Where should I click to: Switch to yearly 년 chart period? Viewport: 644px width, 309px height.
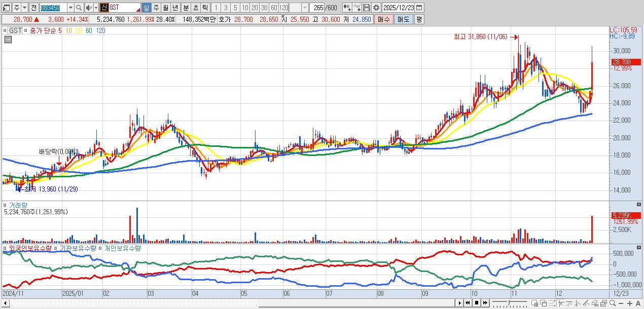point(175,8)
